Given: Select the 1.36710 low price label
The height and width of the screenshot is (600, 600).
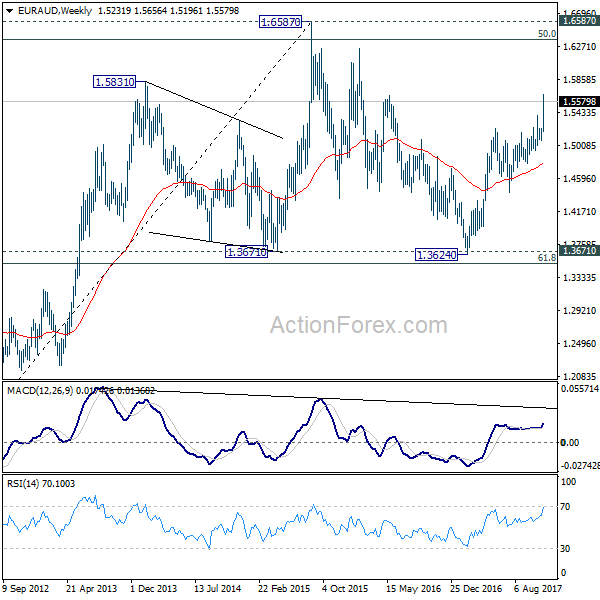Looking at the screenshot, I should pyautogui.click(x=246, y=252).
